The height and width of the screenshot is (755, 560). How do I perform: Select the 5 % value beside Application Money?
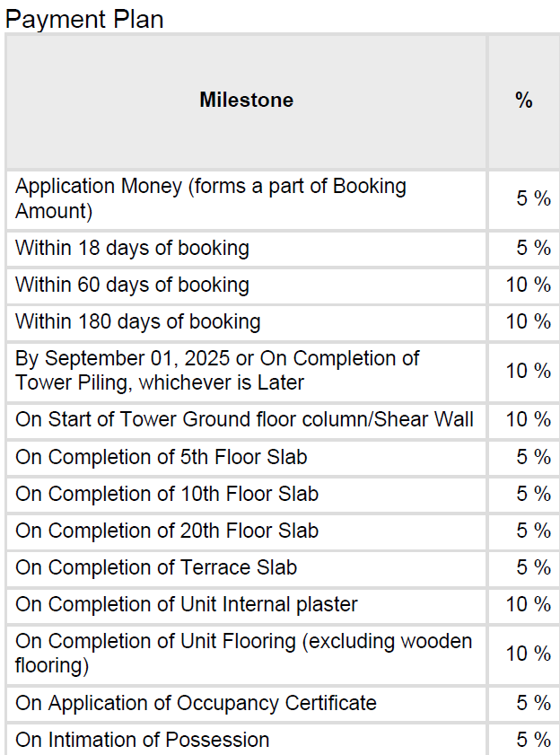click(x=533, y=198)
